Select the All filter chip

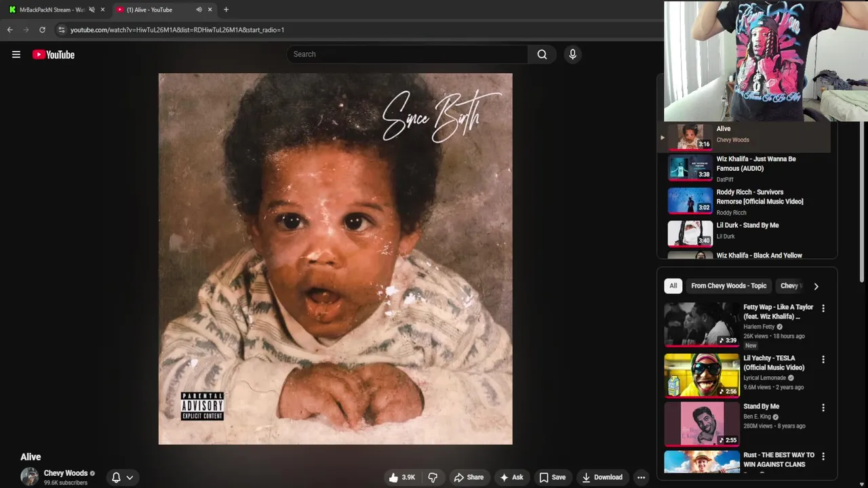click(x=673, y=285)
